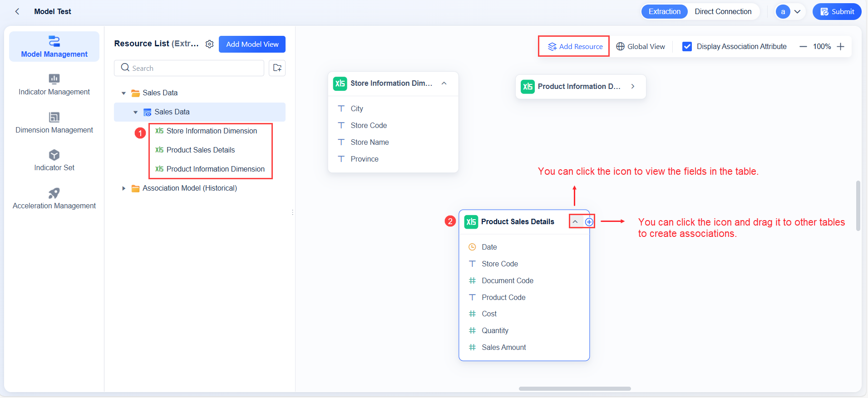Switch to Extraction mode
Screen dimensions: 868x398
(664, 12)
